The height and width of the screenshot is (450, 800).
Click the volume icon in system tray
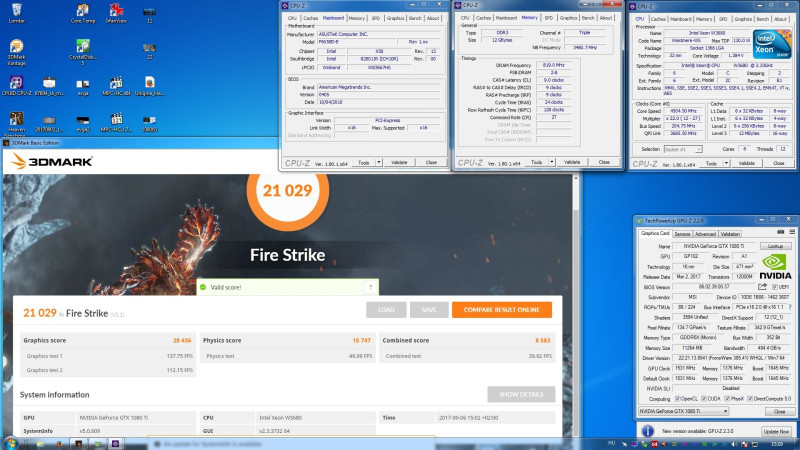[x=735, y=444]
